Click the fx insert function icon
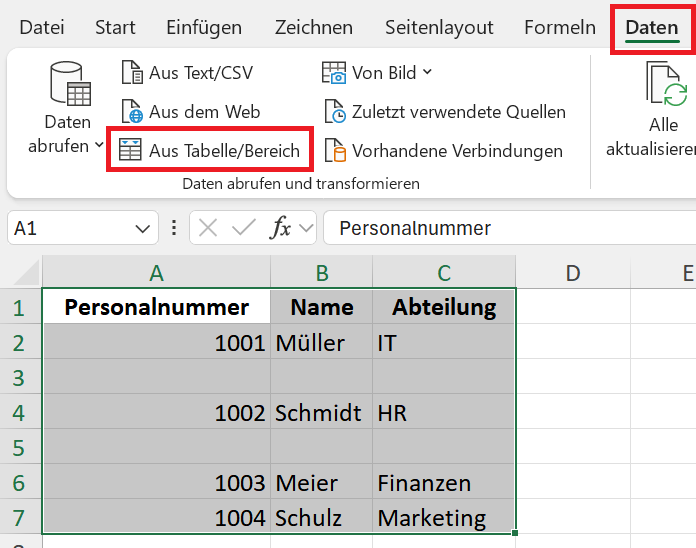 click(281, 228)
